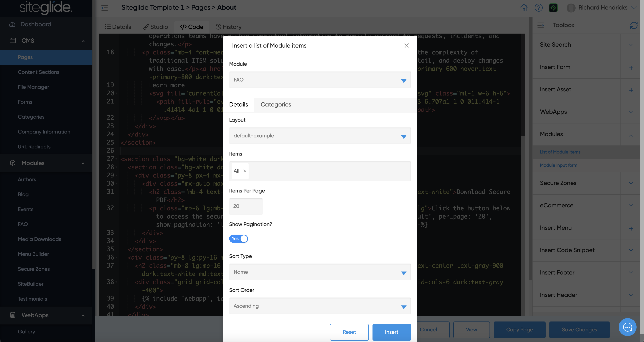Image resolution: width=644 pixels, height=342 pixels.
Task: Open the Sort Type Name dropdown
Action: (320, 272)
